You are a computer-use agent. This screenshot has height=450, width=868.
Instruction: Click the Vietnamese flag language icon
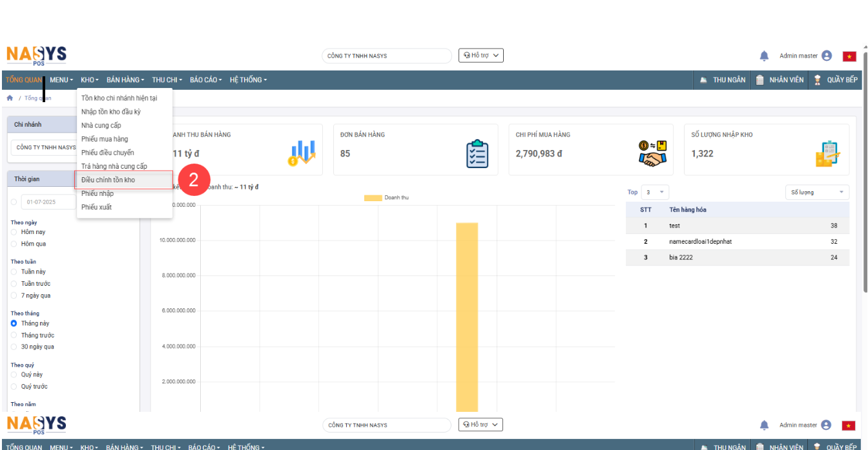tap(849, 56)
